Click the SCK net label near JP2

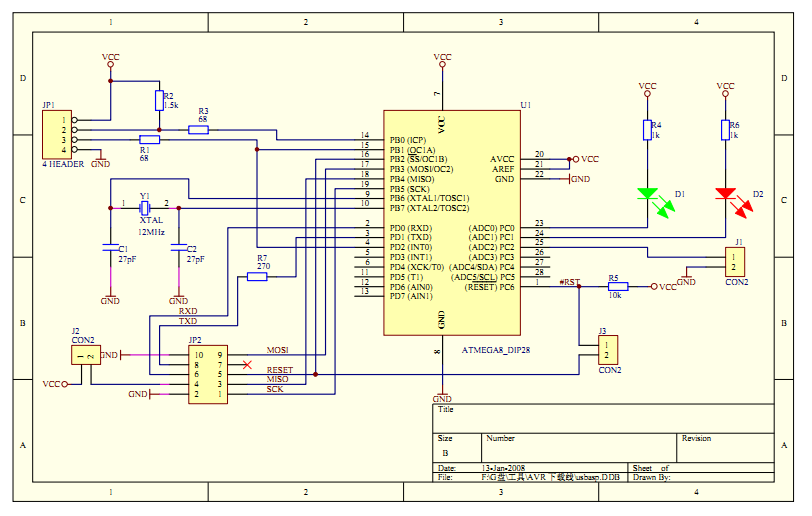[275, 389]
